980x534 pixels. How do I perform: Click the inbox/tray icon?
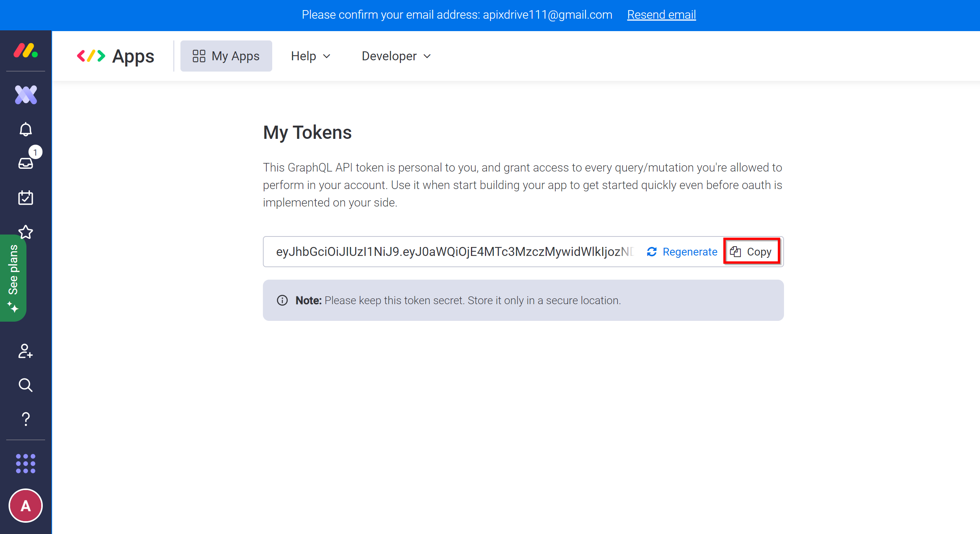click(x=26, y=163)
